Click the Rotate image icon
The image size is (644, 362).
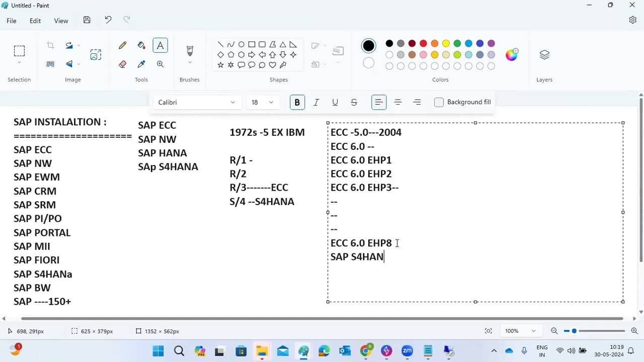coord(69,46)
